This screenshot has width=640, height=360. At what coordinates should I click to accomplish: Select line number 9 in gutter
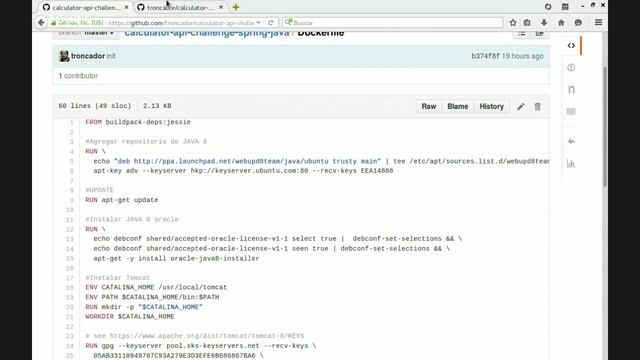[71, 200]
